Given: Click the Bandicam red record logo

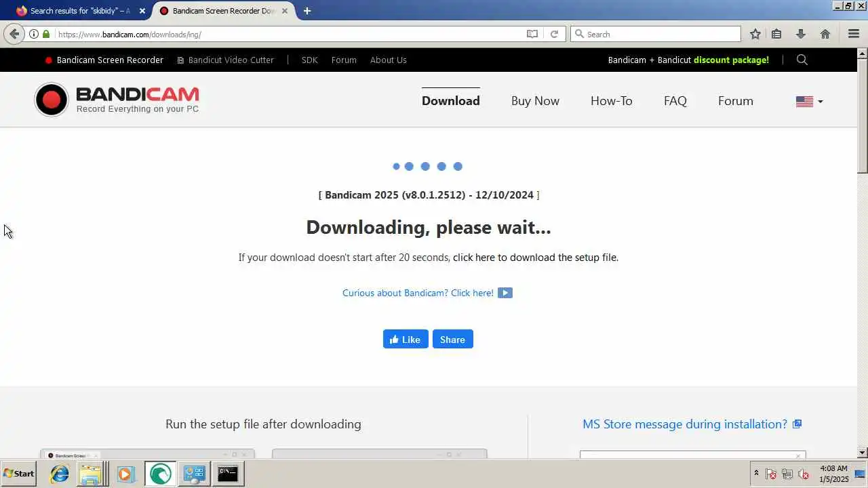Looking at the screenshot, I should pyautogui.click(x=52, y=100).
